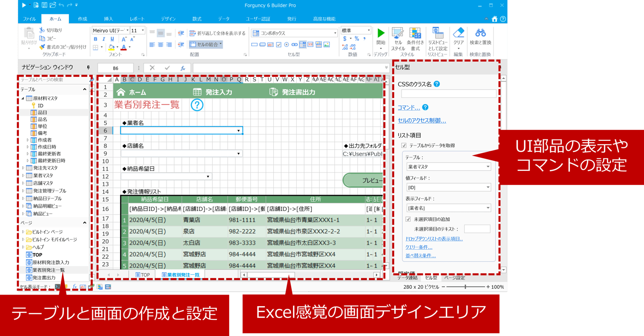644x336 pixels.
Task: Click the ドロップダウンリストの表示項目.. link
Action: click(x=434, y=239)
